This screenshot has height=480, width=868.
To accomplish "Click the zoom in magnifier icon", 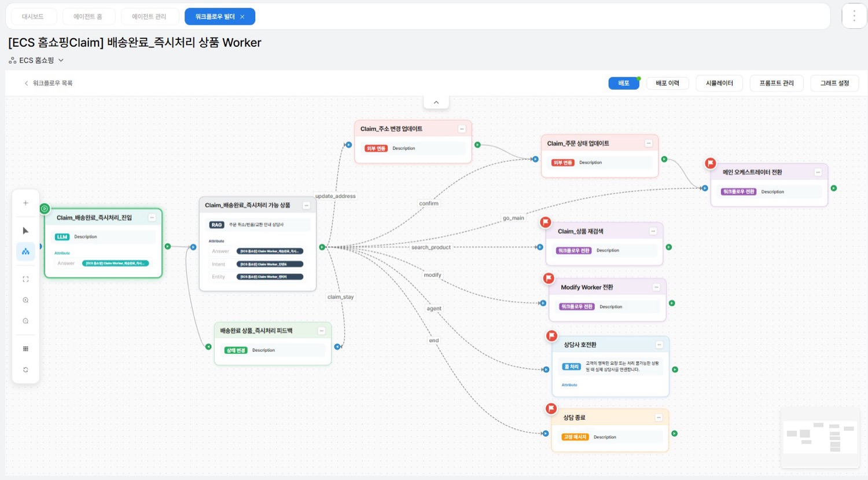I will [x=25, y=300].
